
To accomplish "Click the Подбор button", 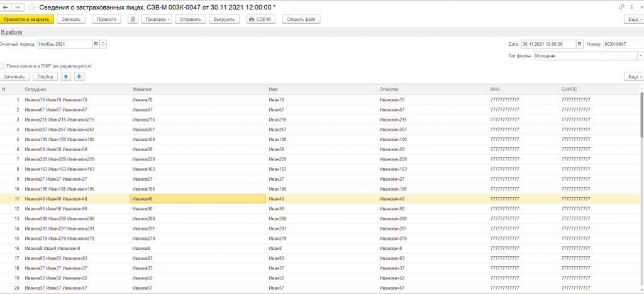I will pos(45,76).
